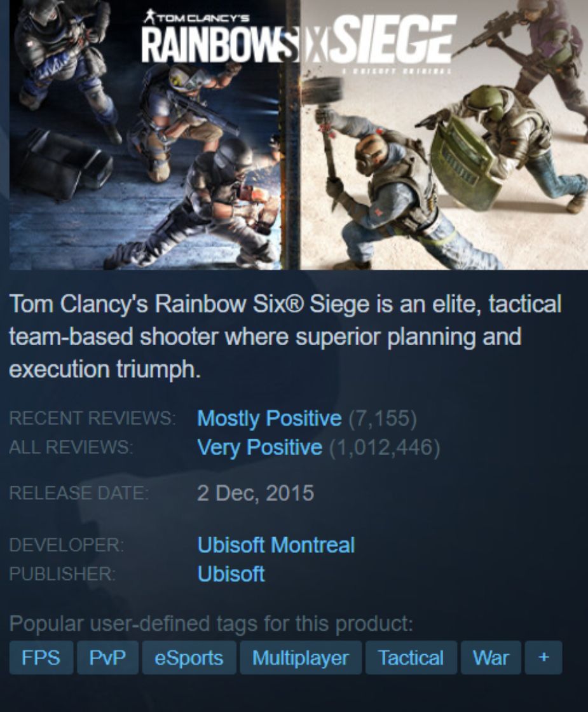Select the War tag
Screen dimensions: 588x712
point(491,657)
